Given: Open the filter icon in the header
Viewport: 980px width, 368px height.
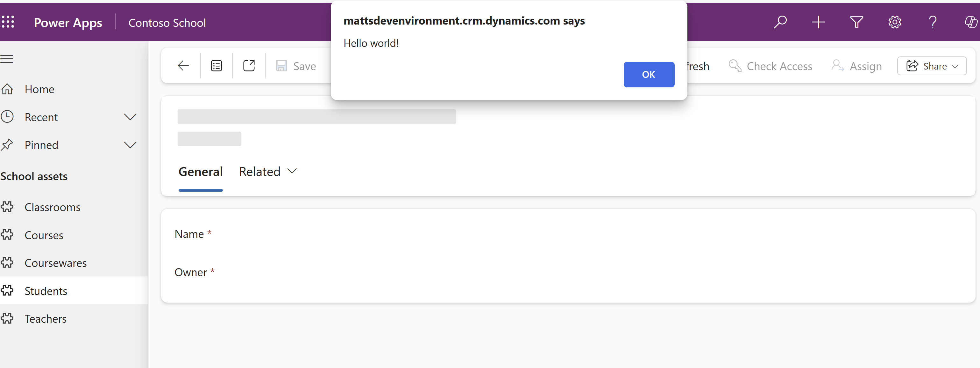Looking at the screenshot, I should pyautogui.click(x=856, y=22).
